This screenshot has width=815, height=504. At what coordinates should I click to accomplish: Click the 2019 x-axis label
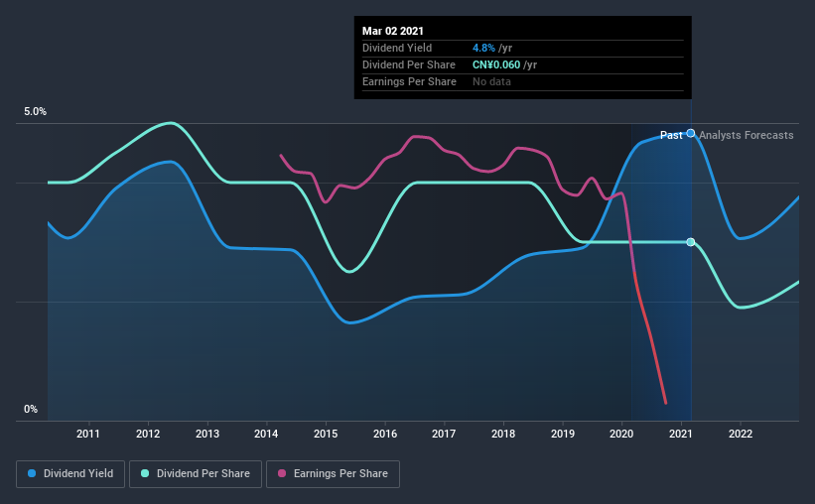pyautogui.click(x=563, y=434)
